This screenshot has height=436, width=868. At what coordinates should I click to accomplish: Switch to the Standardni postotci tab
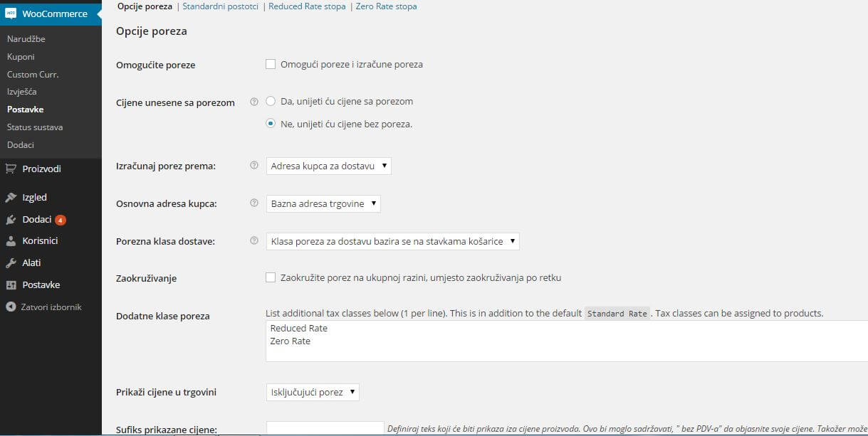coord(220,6)
